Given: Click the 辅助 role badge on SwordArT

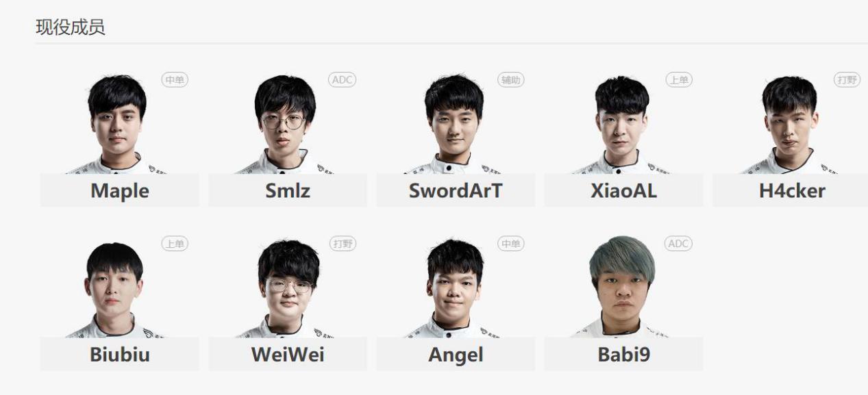Looking at the screenshot, I should tap(510, 80).
